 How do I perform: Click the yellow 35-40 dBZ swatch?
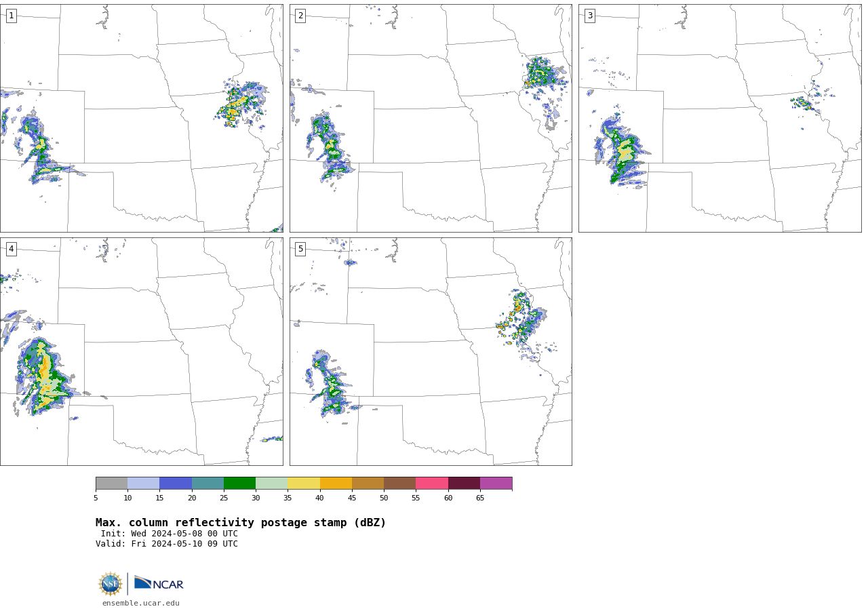(304, 483)
